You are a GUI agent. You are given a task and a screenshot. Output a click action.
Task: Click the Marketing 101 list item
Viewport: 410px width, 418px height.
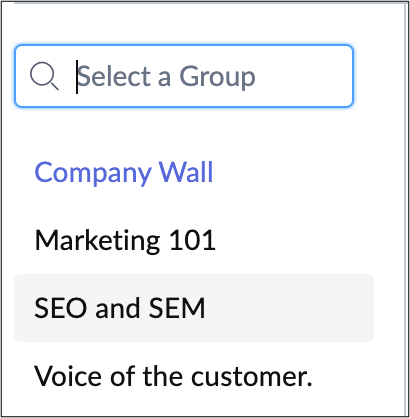point(194,240)
